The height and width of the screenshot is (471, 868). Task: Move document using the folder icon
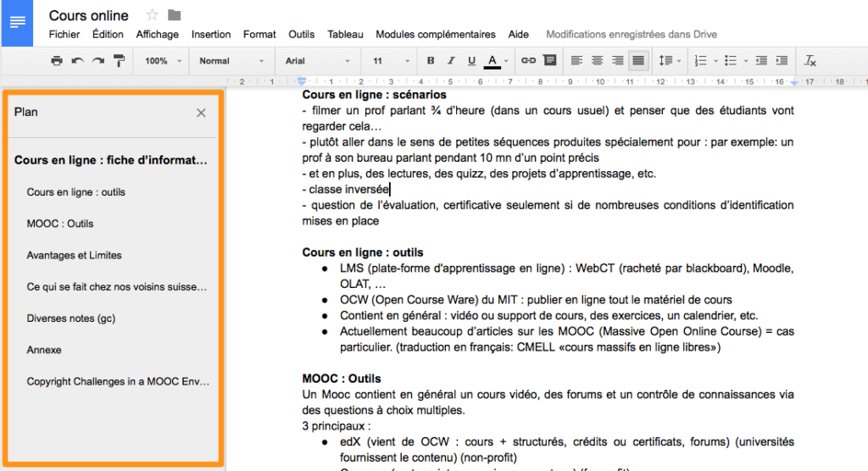(x=175, y=15)
